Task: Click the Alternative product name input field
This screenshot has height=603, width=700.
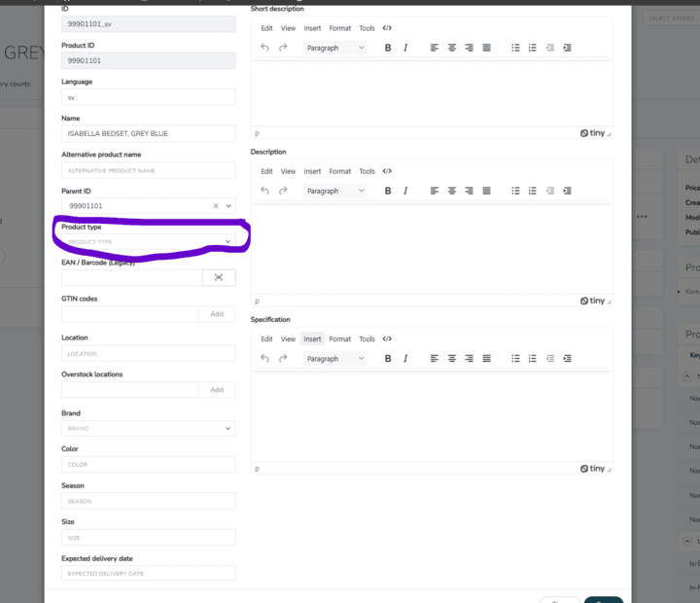Action: [148, 170]
